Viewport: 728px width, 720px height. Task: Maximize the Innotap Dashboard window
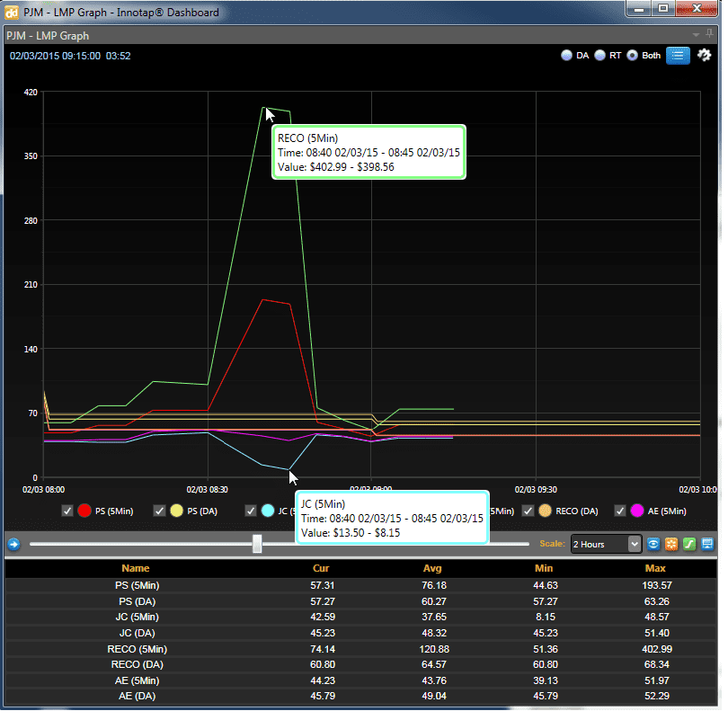pos(663,8)
